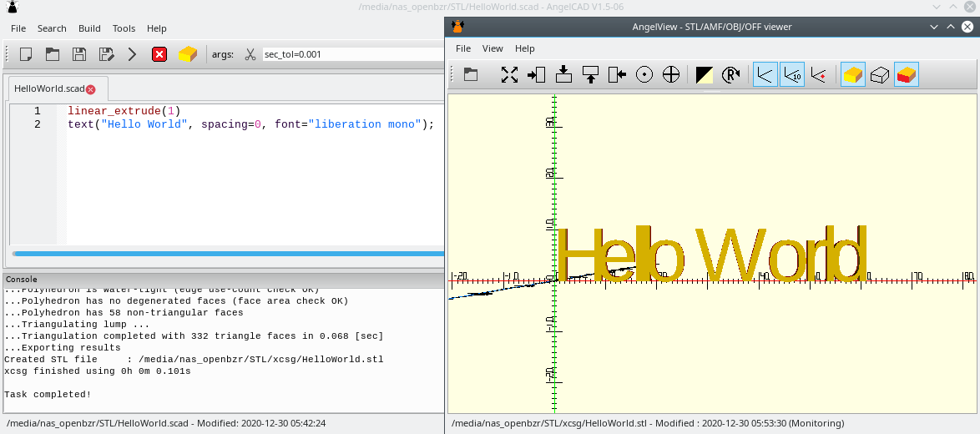980x434 pixels.
Task: Click the view from top icon (down arrow)
Action: (563, 74)
